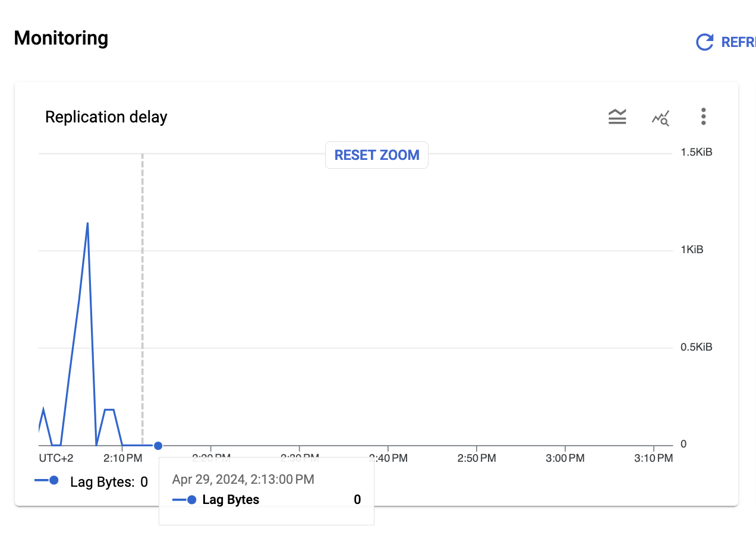This screenshot has height=542, width=756.
Task: Click the blue Lag Bytes legend dot
Action: click(55, 480)
